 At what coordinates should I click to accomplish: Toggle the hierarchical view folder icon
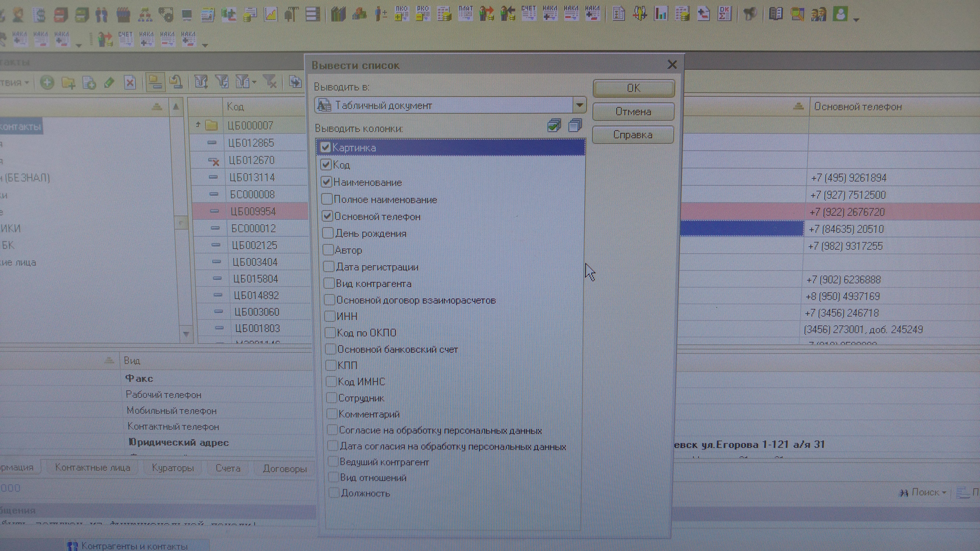coord(155,82)
